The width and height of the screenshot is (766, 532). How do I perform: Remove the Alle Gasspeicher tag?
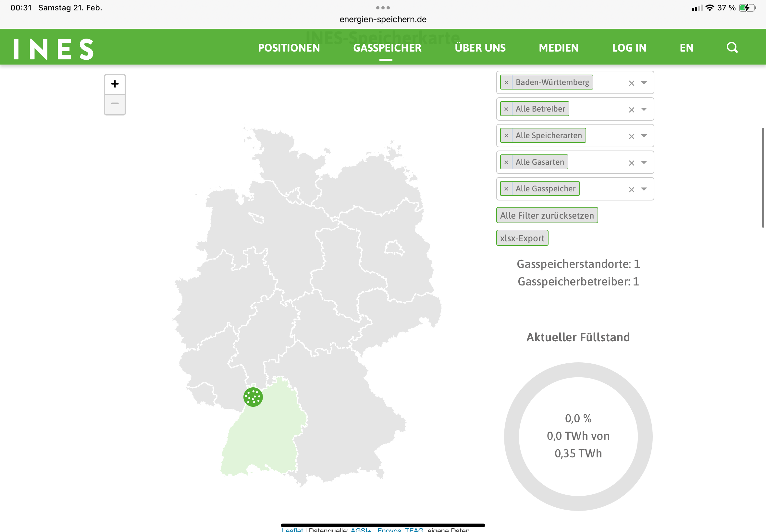click(506, 189)
